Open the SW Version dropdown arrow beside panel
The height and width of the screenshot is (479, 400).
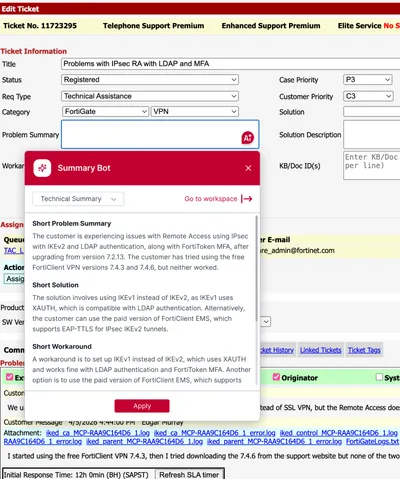pyautogui.click(x=266, y=322)
